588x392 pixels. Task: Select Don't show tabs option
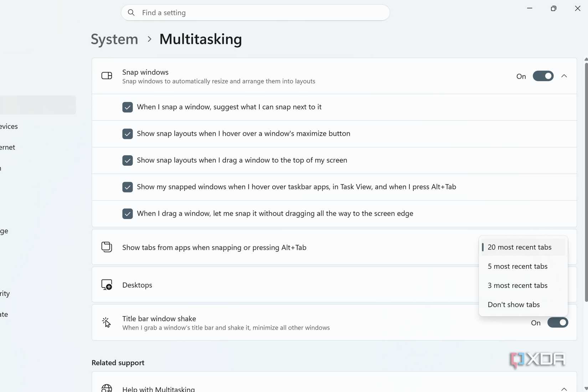[523, 305]
